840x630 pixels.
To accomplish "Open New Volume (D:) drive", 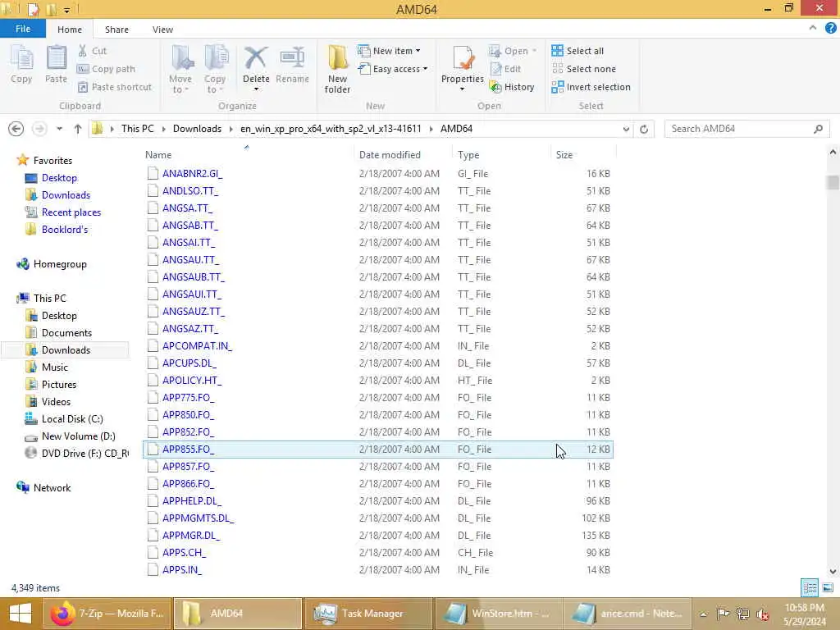I will point(78,436).
